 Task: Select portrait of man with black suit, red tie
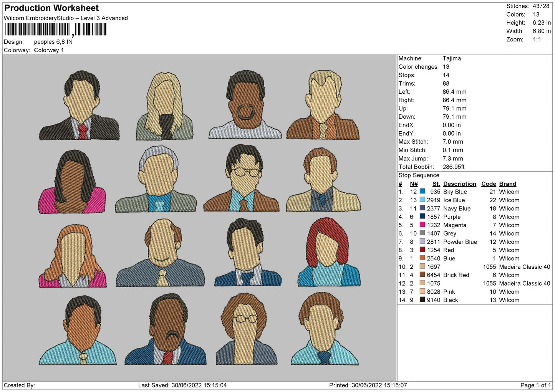click(79, 105)
